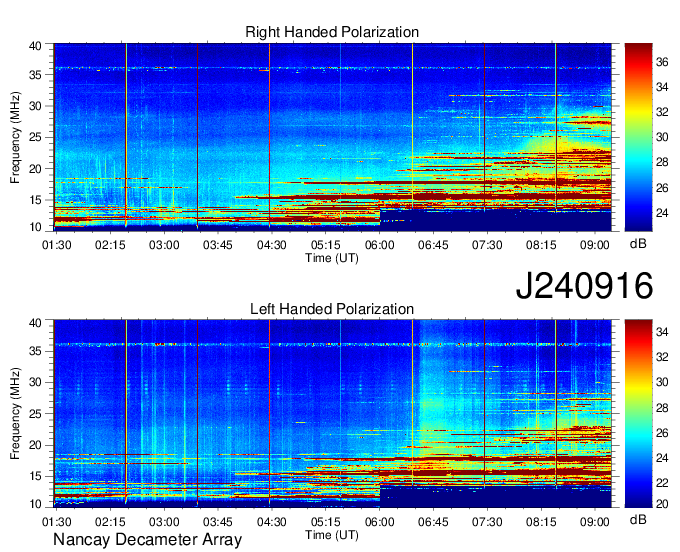Click the 15 MHz tick on the Left Handed plot
The width and height of the screenshot is (680, 552).
point(35,477)
